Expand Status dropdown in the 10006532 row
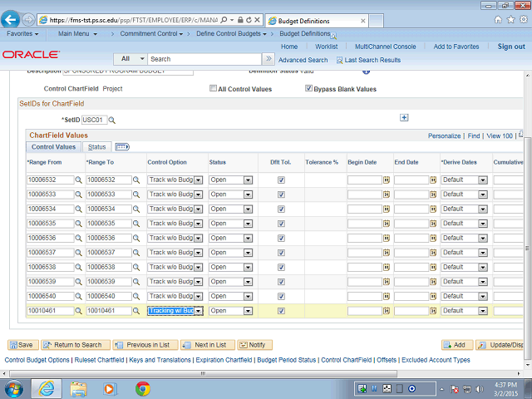Image resolution: width=532 pixels, height=399 pixels. (249, 180)
